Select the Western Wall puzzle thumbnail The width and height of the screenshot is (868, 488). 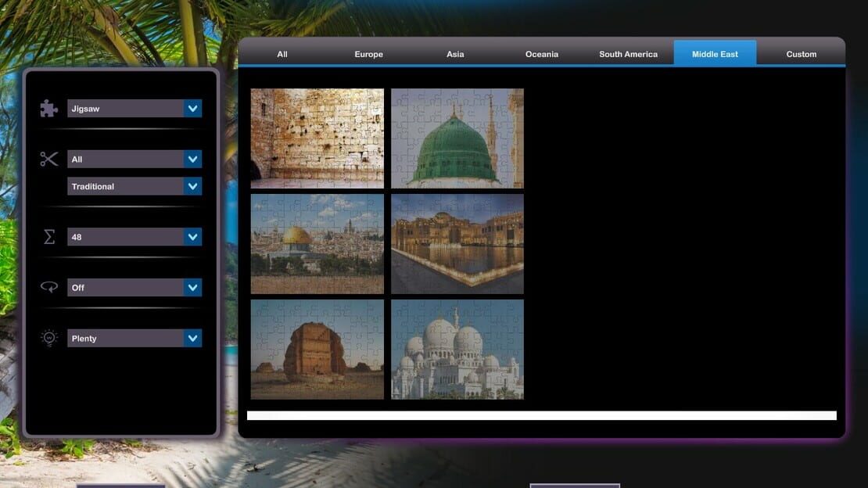pyautogui.click(x=317, y=138)
